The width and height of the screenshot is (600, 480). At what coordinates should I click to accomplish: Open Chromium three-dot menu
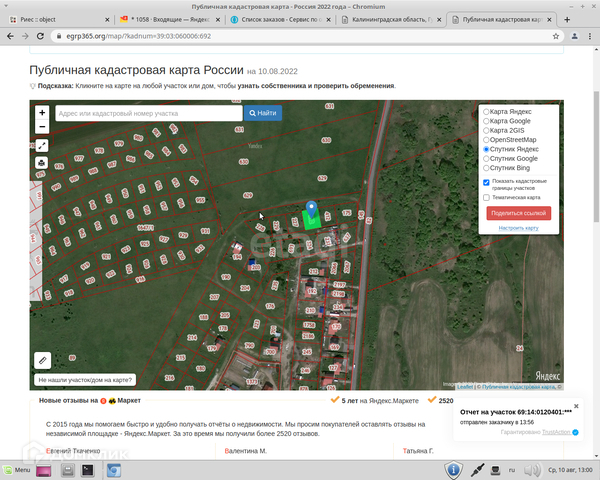click(590, 36)
